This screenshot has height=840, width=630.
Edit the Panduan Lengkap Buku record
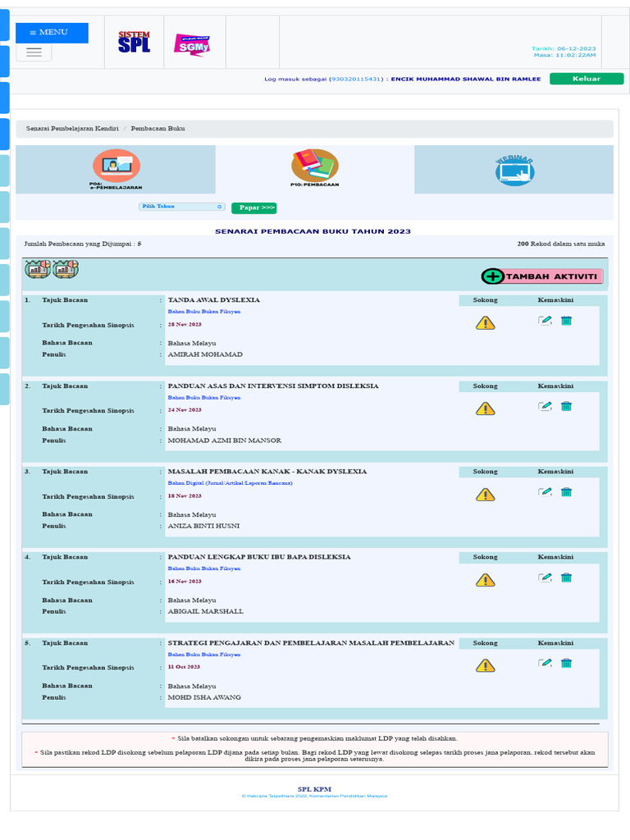[545, 577]
